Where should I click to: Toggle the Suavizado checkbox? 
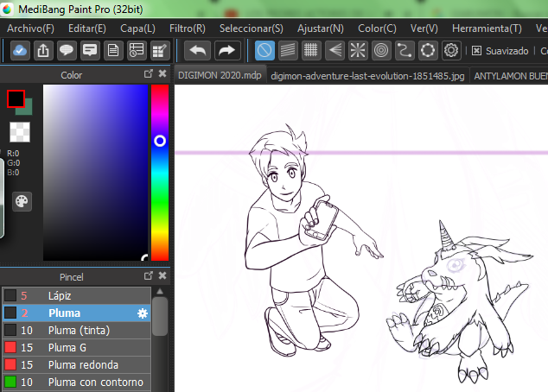point(476,51)
